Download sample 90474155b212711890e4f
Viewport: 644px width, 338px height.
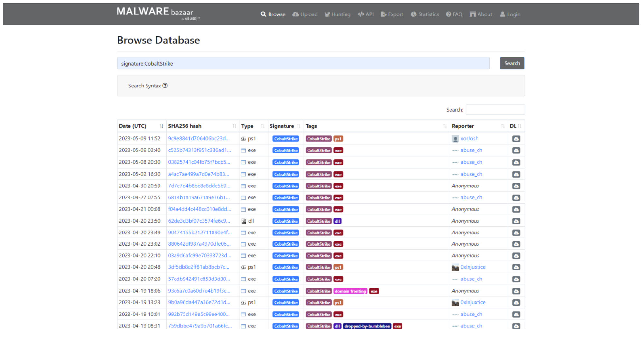pos(516,233)
